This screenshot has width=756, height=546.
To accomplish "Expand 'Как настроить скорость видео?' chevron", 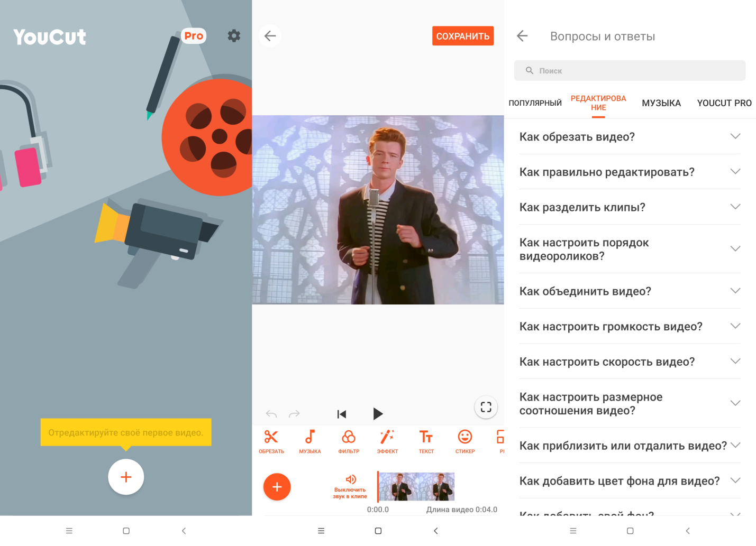I will [735, 361].
